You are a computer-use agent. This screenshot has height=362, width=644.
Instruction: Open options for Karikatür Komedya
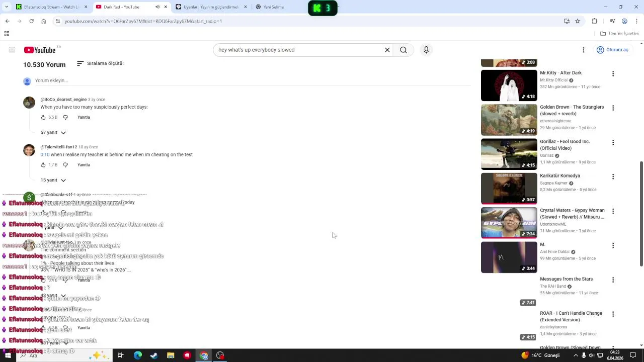613,177
